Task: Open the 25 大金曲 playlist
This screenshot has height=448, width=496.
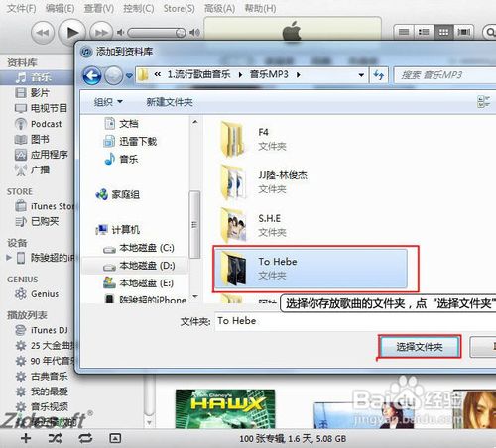Action: (45, 346)
